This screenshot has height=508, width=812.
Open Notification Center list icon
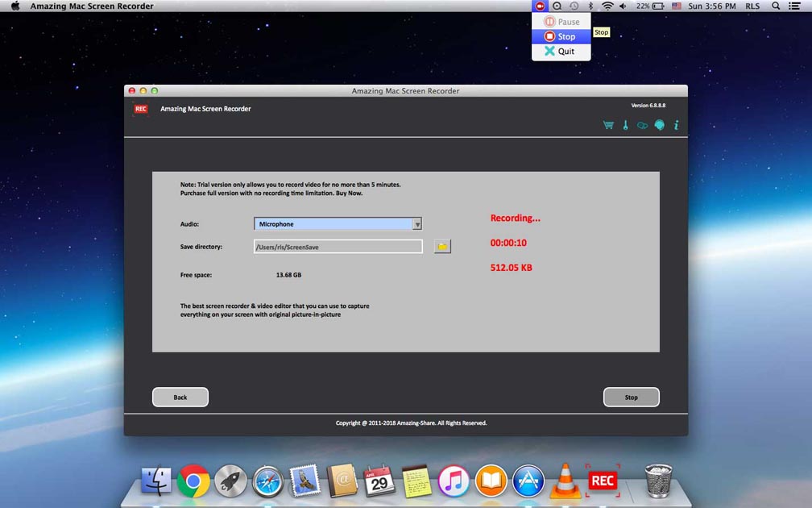[794, 6]
